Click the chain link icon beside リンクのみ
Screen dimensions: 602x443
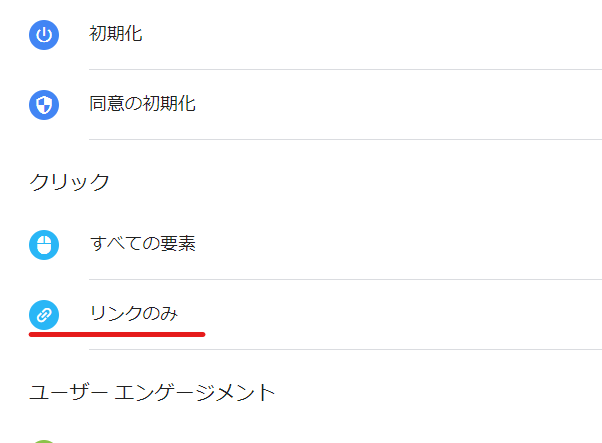44,315
